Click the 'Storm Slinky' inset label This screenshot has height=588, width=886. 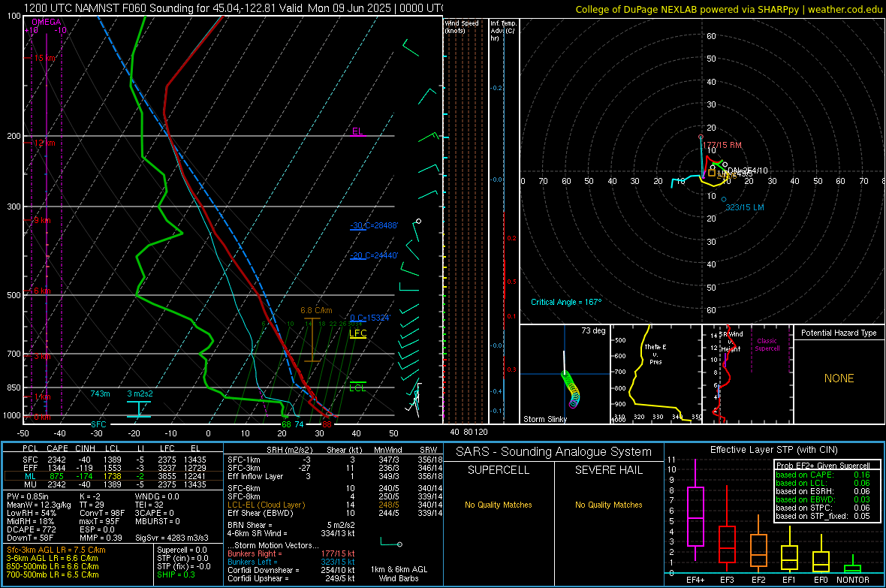pyautogui.click(x=544, y=419)
